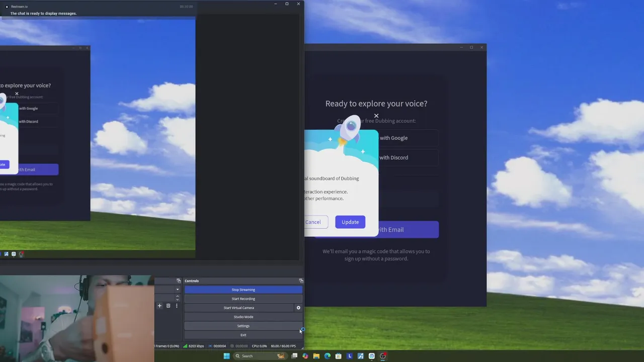Remove selected item with the trash icon
Viewport: 644px width, 362px height.
(x=168, y=306)
